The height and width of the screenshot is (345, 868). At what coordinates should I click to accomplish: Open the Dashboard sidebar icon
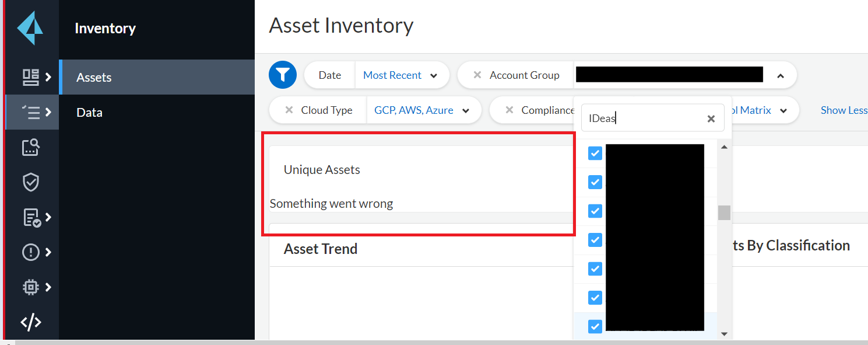tap(30, 76)
